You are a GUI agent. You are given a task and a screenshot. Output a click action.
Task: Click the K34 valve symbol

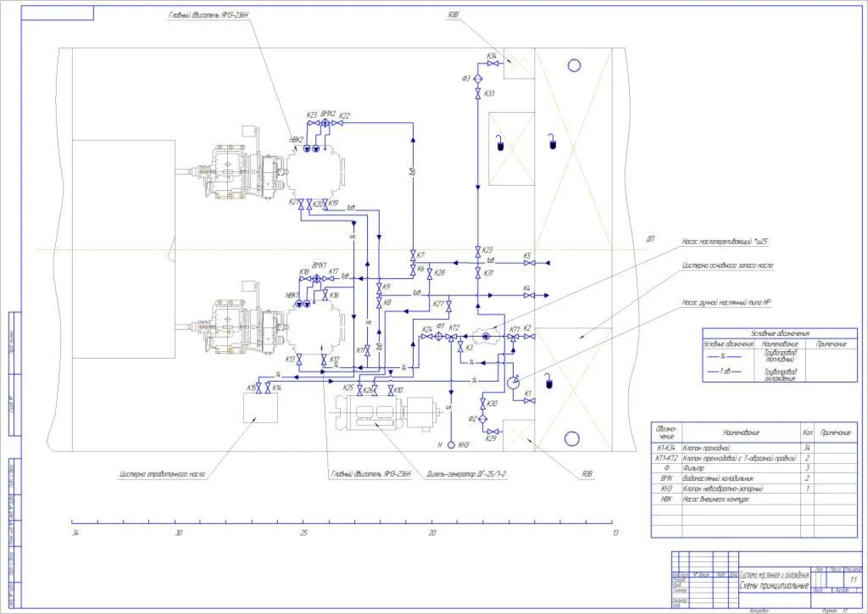(492, 64)
